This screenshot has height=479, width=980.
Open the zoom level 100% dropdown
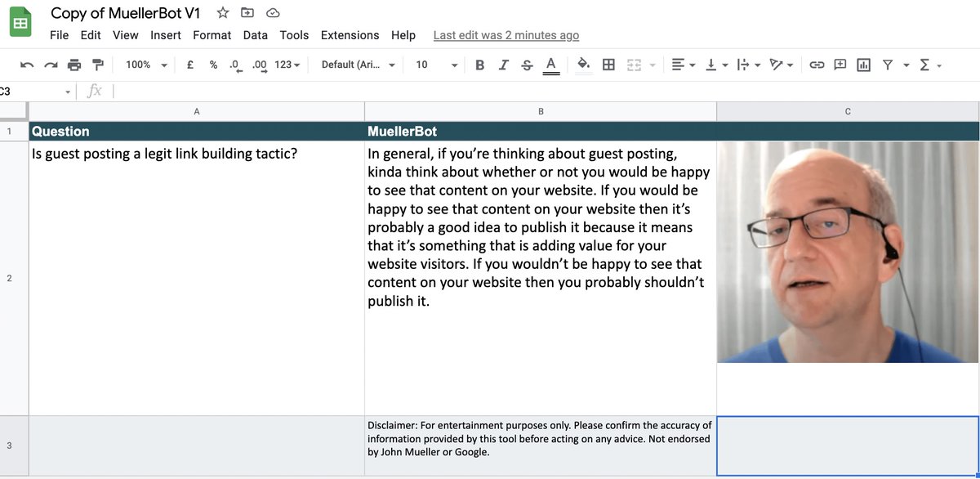pos(146,65)
